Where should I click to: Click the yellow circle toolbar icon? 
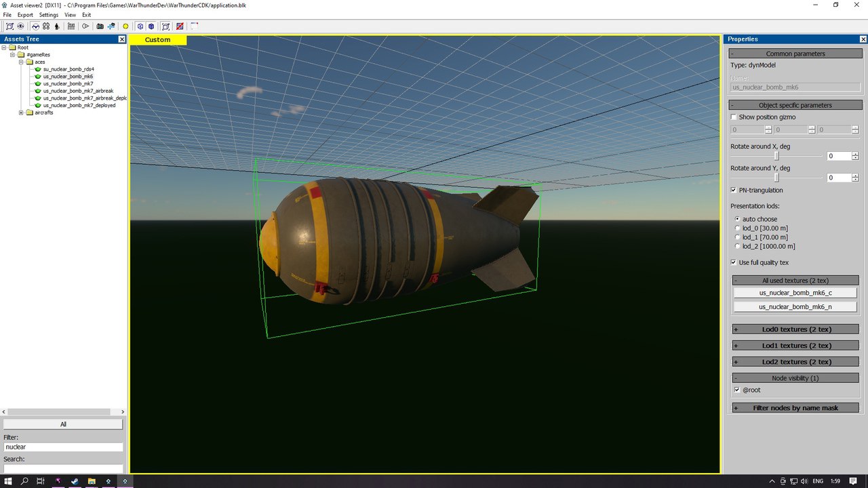pos(125,26)
